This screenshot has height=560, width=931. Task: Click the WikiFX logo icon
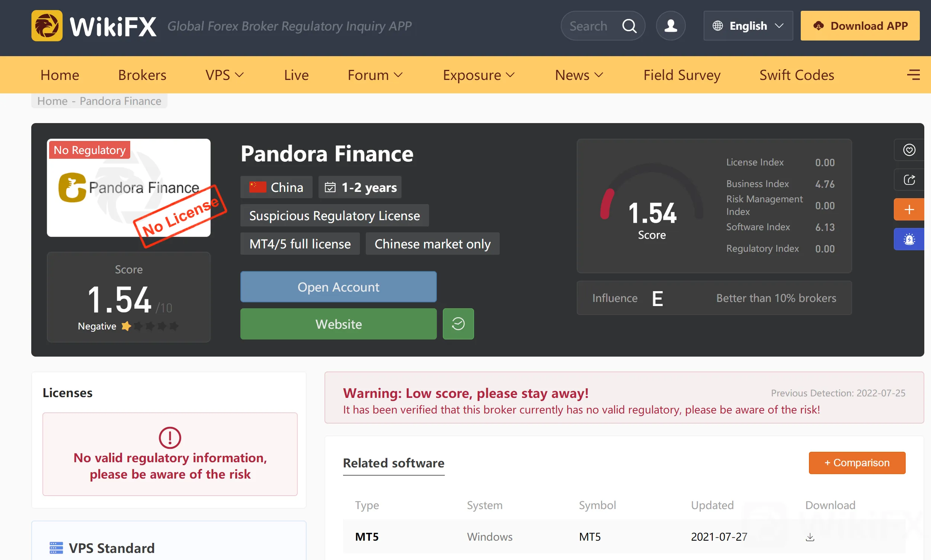47,26
